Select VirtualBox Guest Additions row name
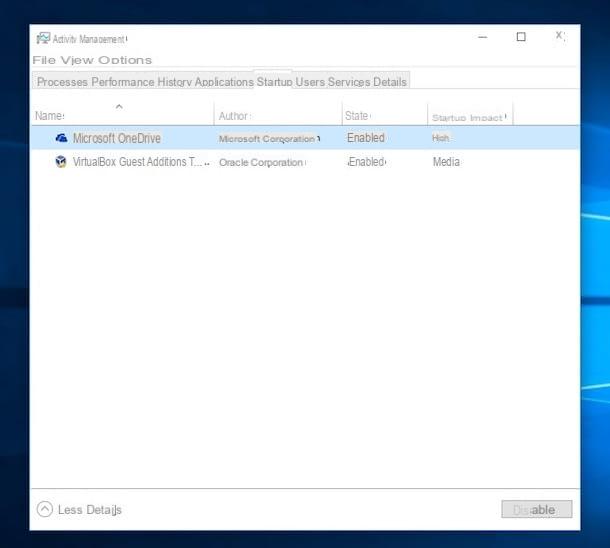Image resolution: width=610 pixels, height=548 pixels. tap(141, 162)
